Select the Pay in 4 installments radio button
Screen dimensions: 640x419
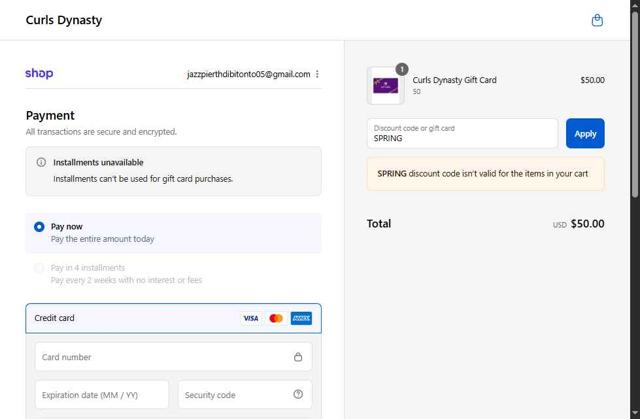pos(39,268)
